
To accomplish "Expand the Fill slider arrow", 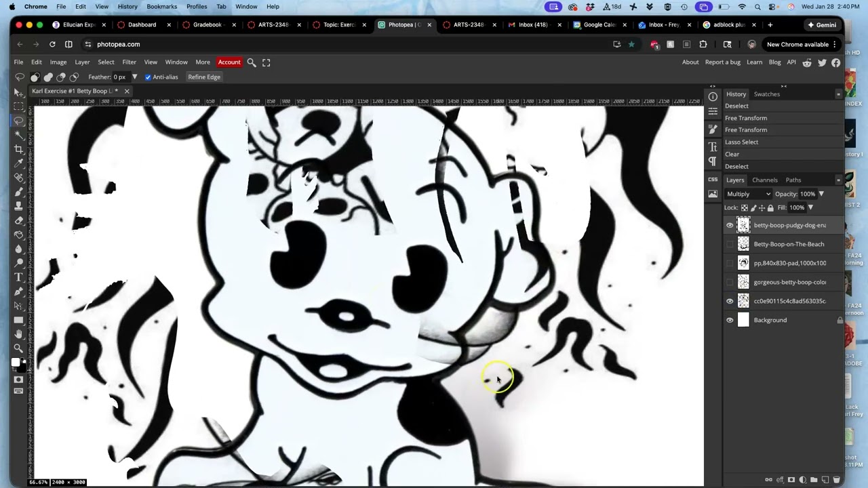I will (x=810, y=208).
